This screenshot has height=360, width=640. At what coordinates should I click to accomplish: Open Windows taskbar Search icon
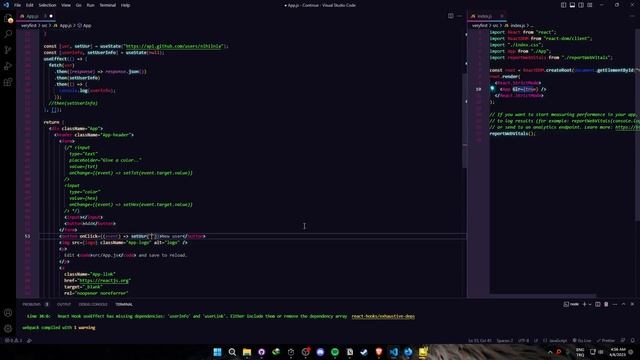tap(232, 352)
